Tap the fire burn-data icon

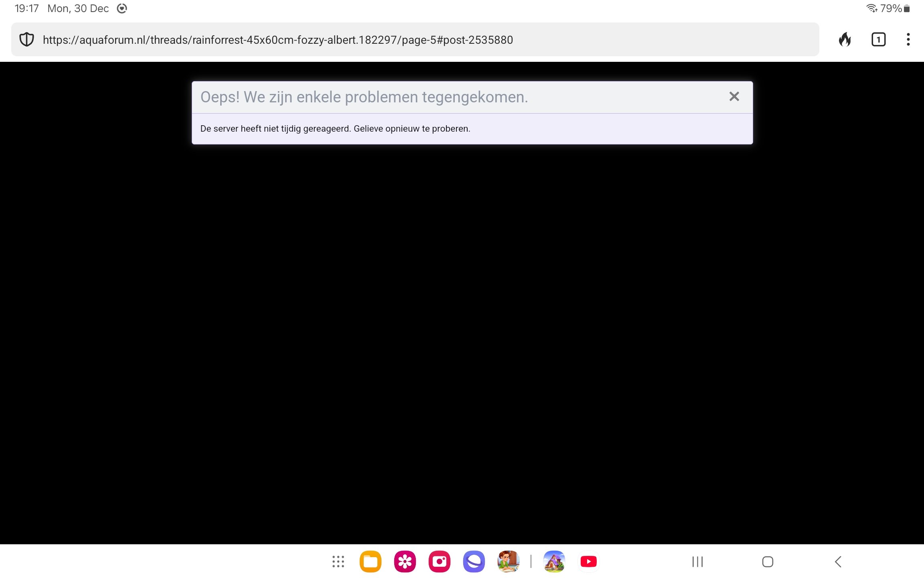pos(845,39)
